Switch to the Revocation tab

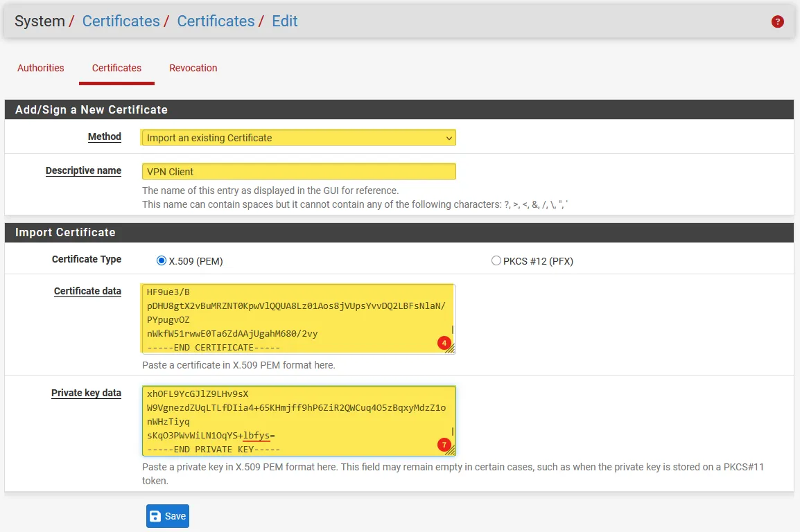[193, 68]
